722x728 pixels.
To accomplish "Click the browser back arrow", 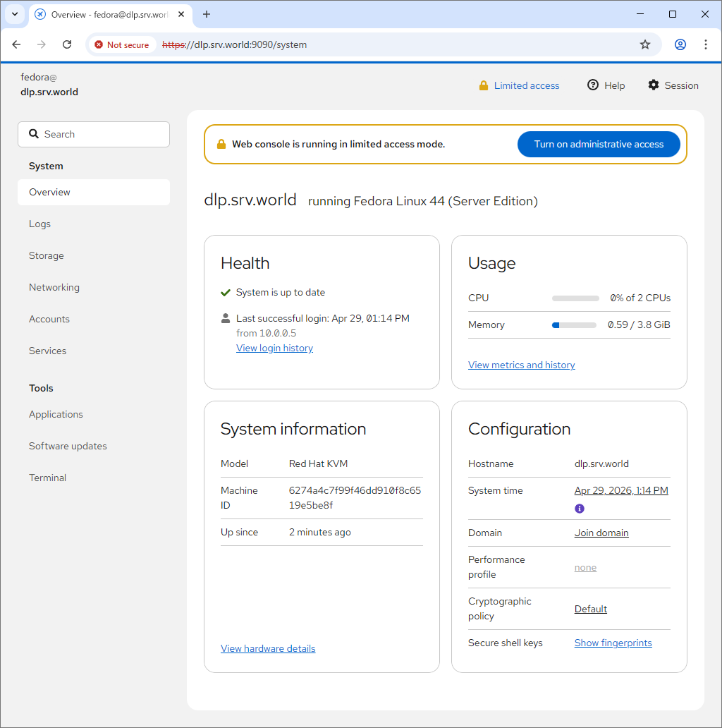I will [16, 44].
